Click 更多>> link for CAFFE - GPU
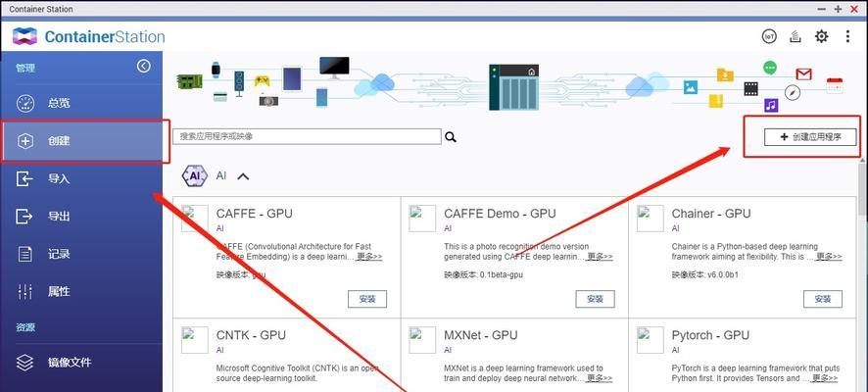This screenshot has width=868, height=392. pyautogui.click(x=369, y=257)
